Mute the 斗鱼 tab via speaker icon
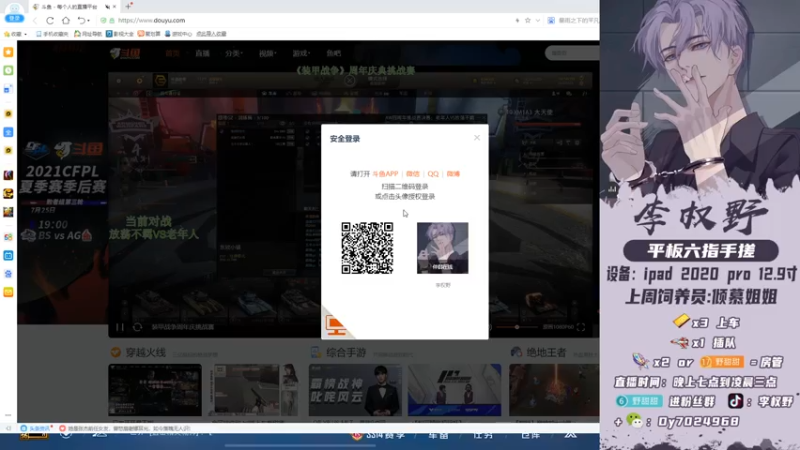 click(x=107, y=7)
